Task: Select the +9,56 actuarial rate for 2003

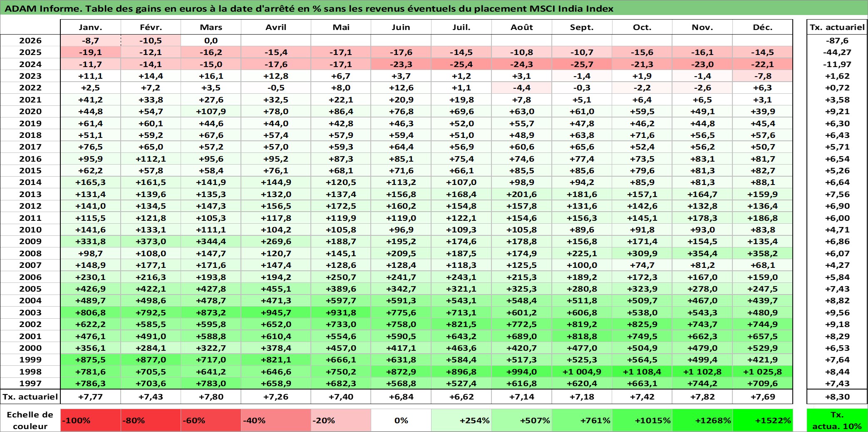Action: (x=837, y=312)
